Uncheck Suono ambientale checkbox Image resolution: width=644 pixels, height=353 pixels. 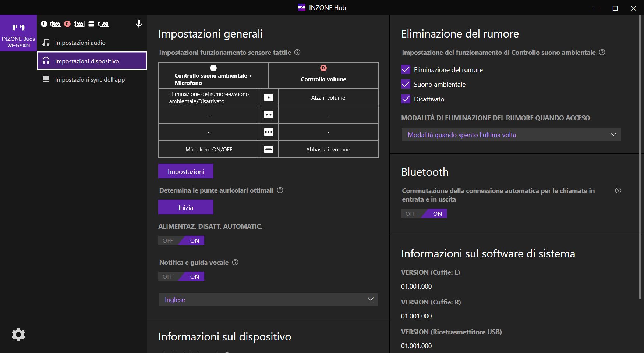pyautogui.click(x=406, y=84)
